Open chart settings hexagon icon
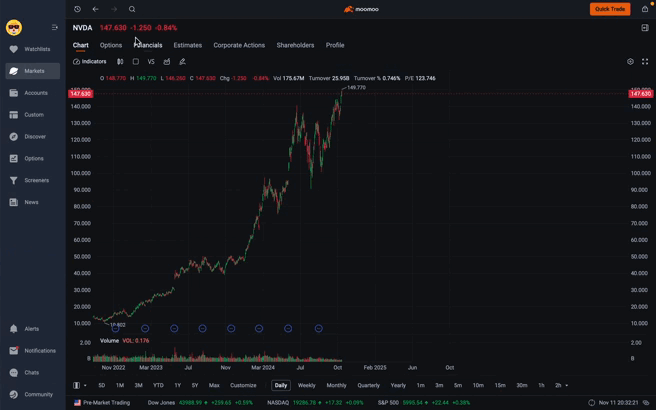Image resolution: width=656 pixels, height=410 pixels. pyautogui.click(x=630, y=62)
